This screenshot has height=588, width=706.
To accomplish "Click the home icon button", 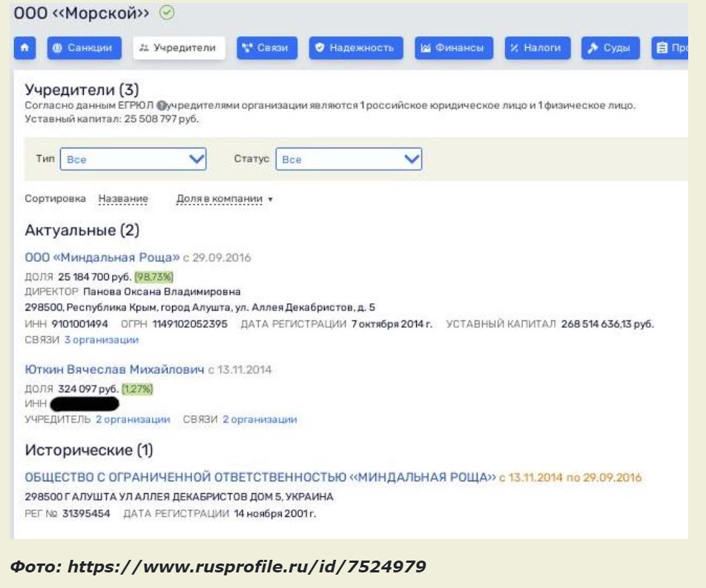I will pos(24,48).
